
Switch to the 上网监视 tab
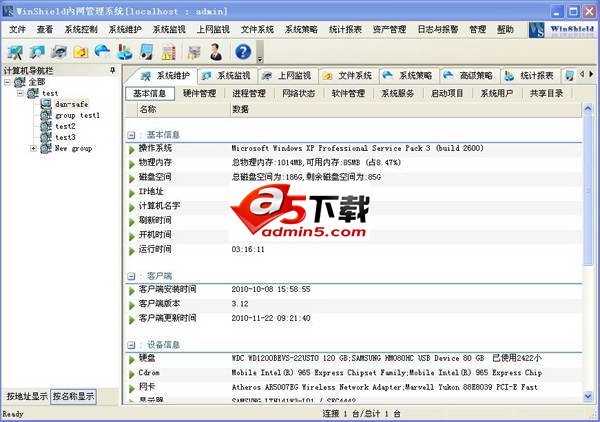288,76
